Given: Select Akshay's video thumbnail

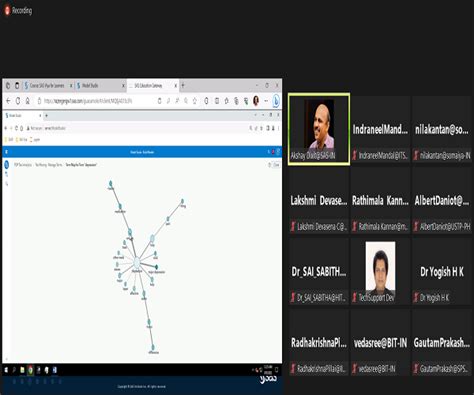Looking at the screenshot, I should pos(319,129).
